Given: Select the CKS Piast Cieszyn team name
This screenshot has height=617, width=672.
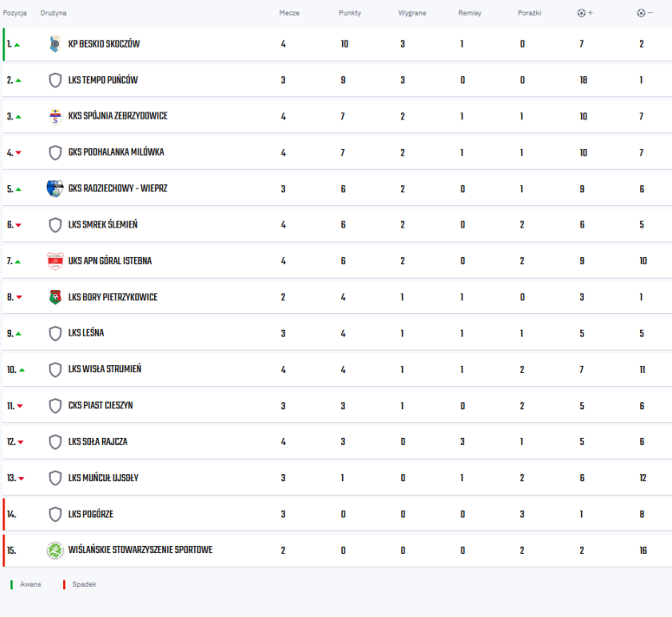Looking at the screenshot, I should click(100, 406).
